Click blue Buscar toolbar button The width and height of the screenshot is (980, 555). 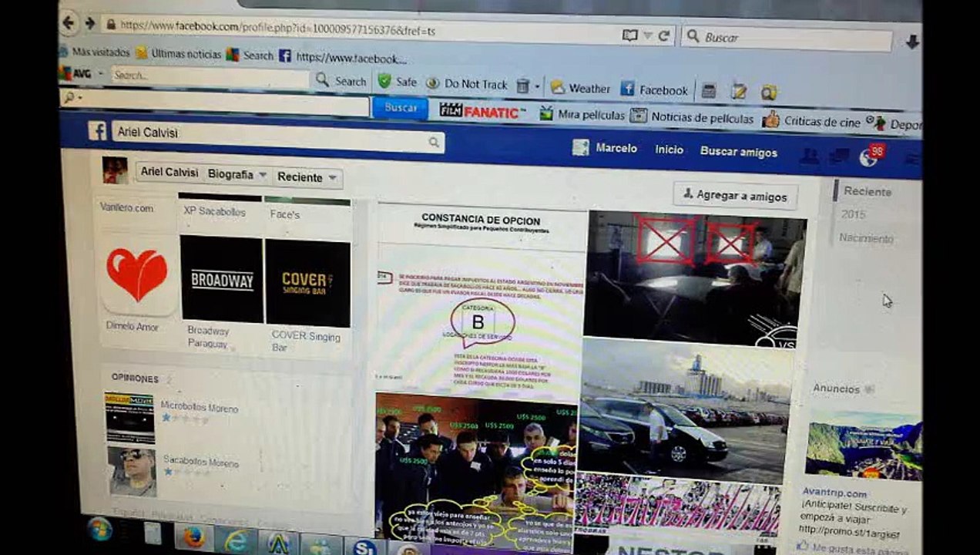(x=401, y=108)
